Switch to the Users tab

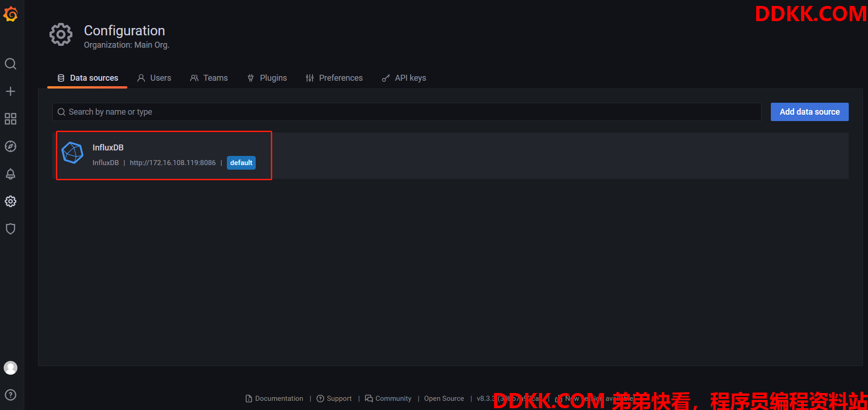click(154, 78)
